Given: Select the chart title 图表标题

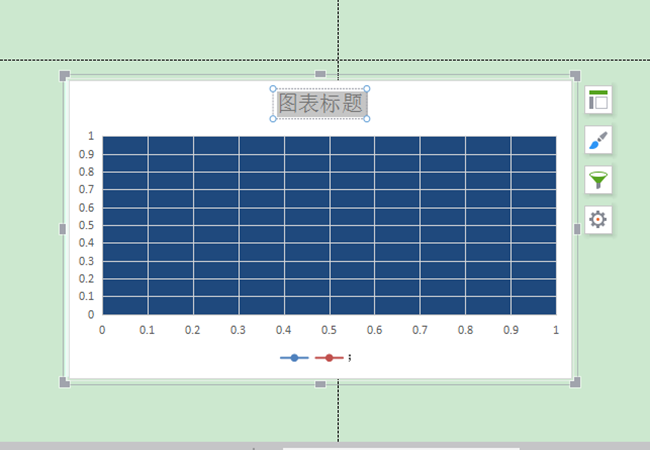Looking at the screenshot, I should 320,103.
